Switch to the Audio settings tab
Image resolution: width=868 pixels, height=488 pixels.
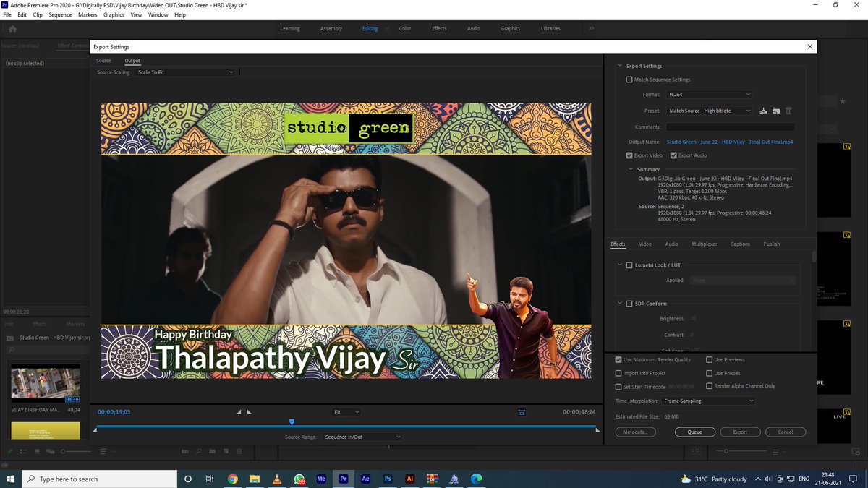click(671, 244)
